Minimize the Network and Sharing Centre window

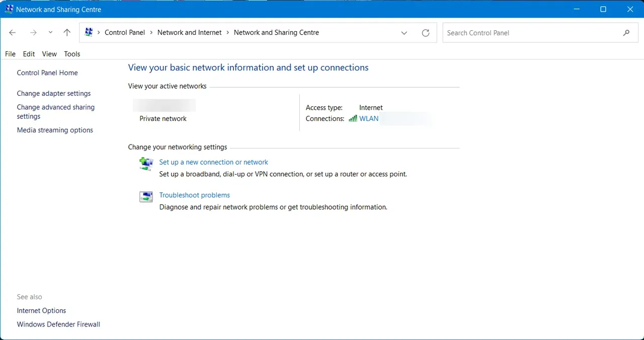(x=576, y=9)
